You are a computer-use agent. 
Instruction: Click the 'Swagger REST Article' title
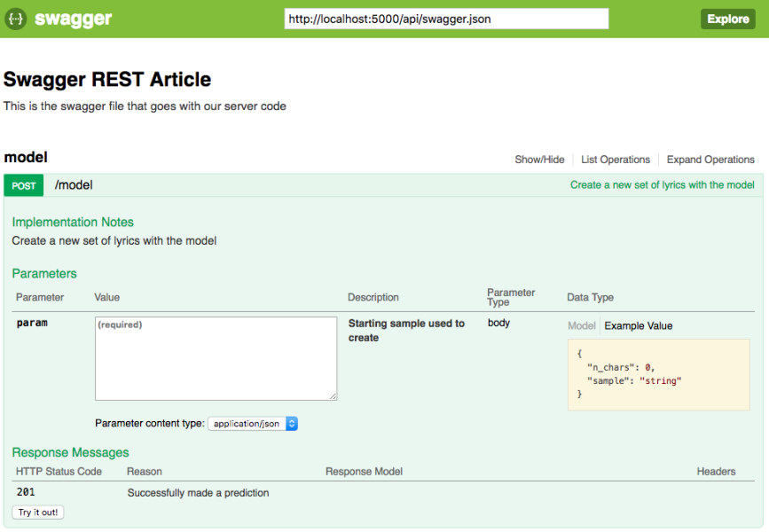[x=107, y=80]
